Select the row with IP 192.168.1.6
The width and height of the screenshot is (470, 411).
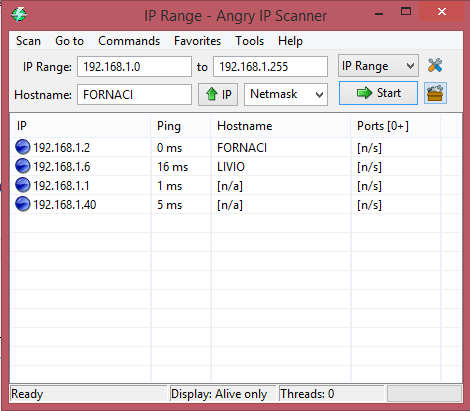coord(236,166)
